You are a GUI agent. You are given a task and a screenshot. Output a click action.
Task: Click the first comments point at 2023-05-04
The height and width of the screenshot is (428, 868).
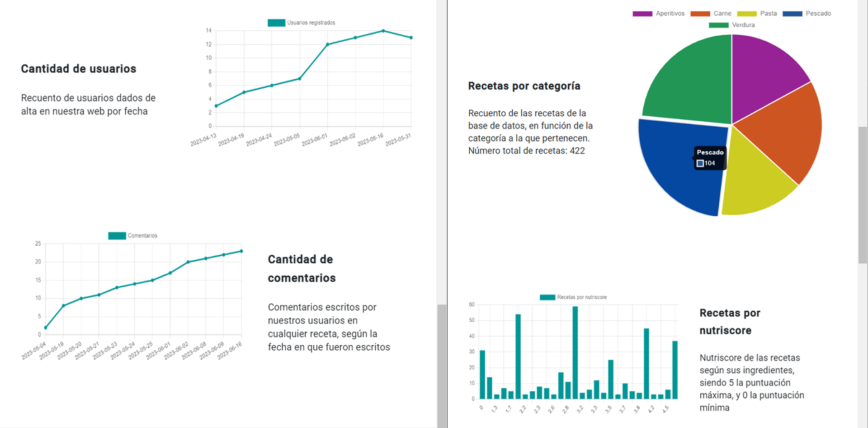tap(46, 328)
